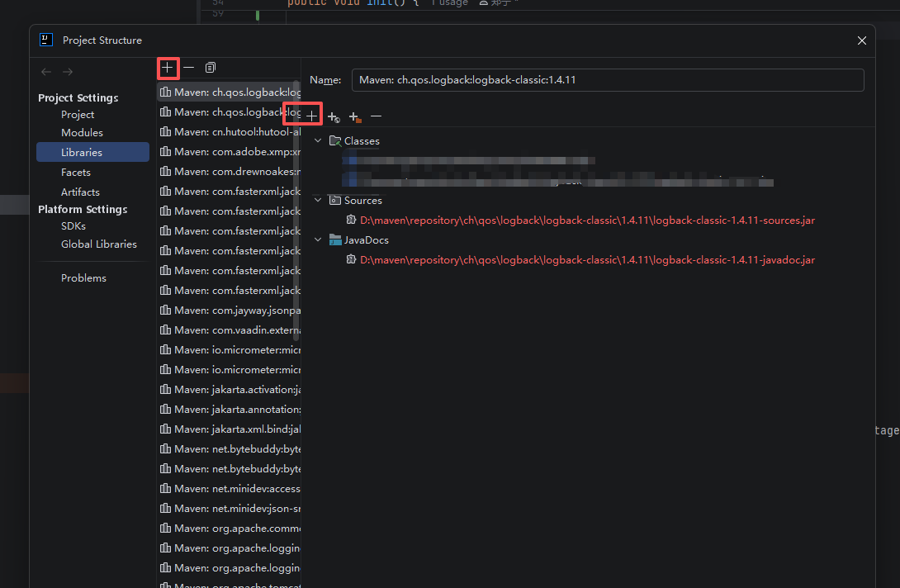Collapse the Classes node
This screenshot has width=900, height=588.
click(318, 140)
